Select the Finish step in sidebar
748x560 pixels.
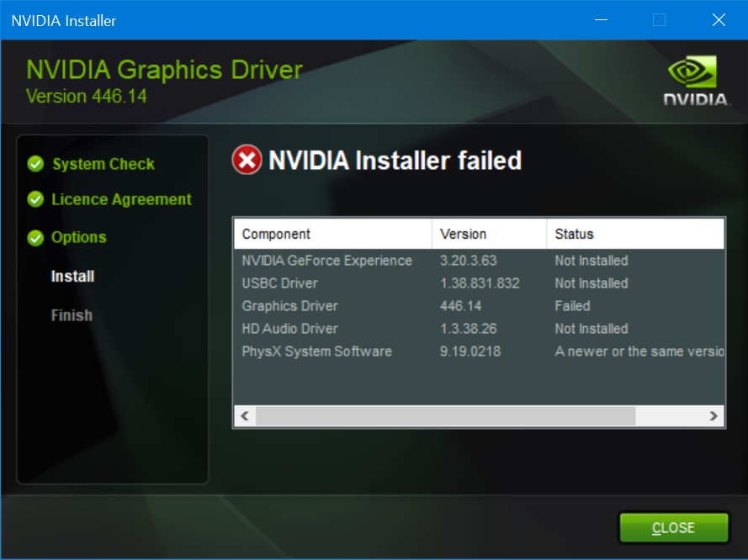(72, 315)
